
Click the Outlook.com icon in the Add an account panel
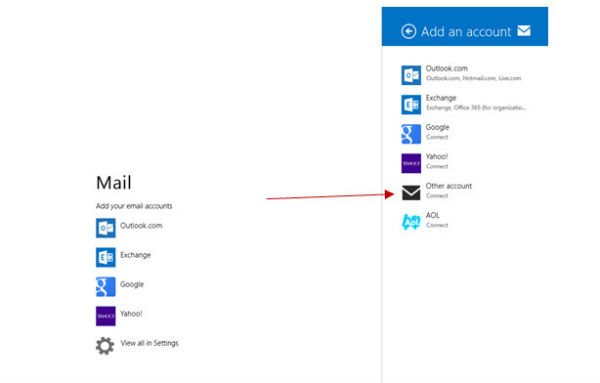411,75
